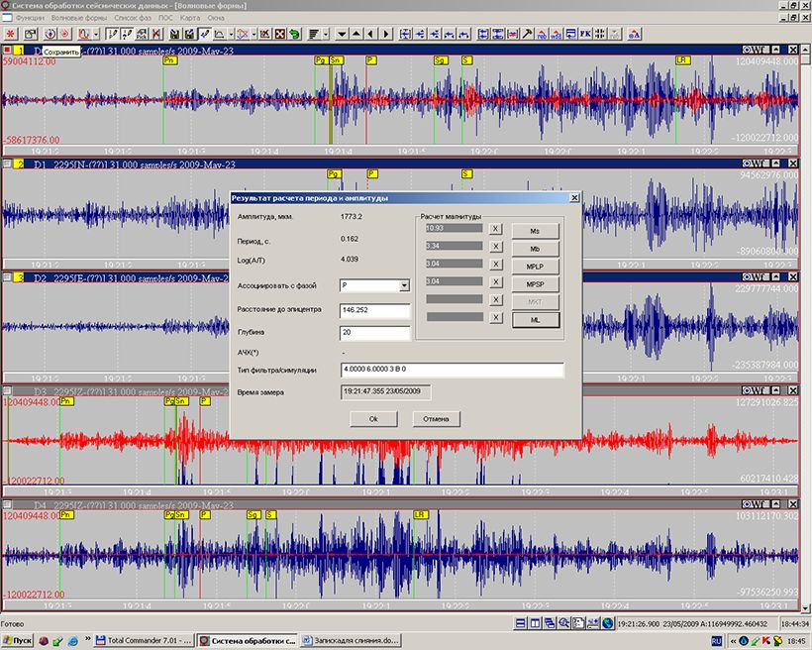812x650 pixels.
Task: Expand the dropdown arrow beside the lines icon
Action: (326, 34)
